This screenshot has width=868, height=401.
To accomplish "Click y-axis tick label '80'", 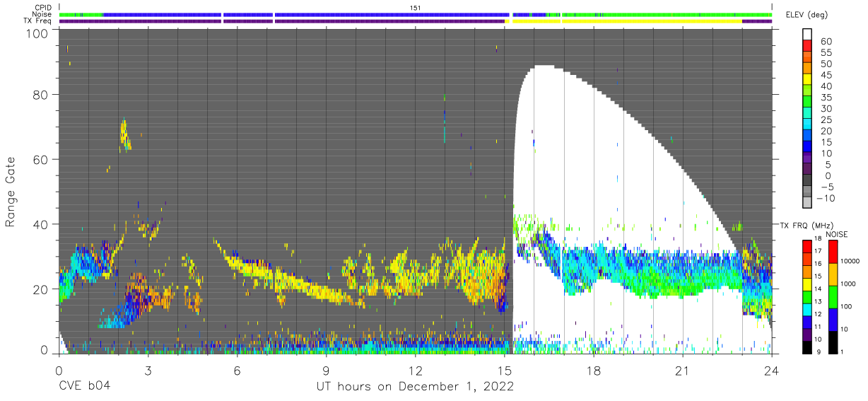I will (x=40, y=96).
